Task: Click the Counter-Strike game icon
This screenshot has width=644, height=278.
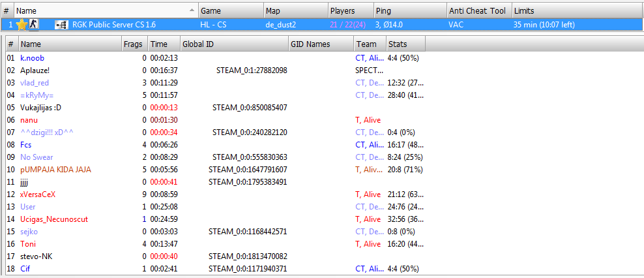Action: tap(34, 24)
